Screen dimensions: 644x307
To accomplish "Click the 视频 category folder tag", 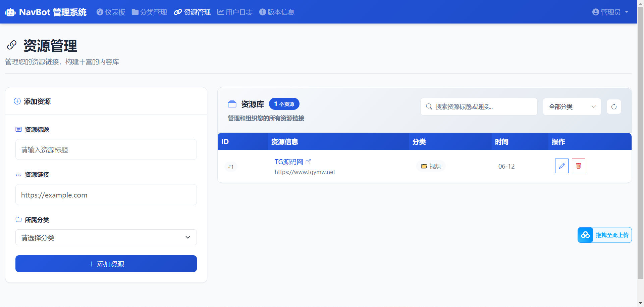I will (x=431, y=166).
